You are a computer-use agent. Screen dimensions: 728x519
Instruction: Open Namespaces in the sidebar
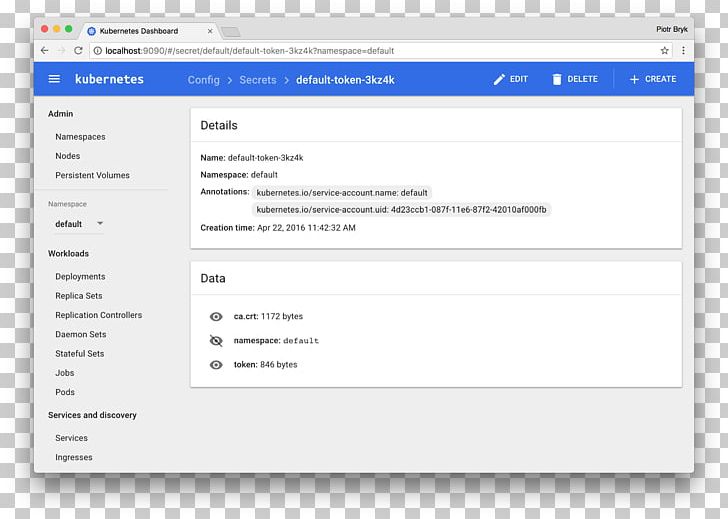80,137
